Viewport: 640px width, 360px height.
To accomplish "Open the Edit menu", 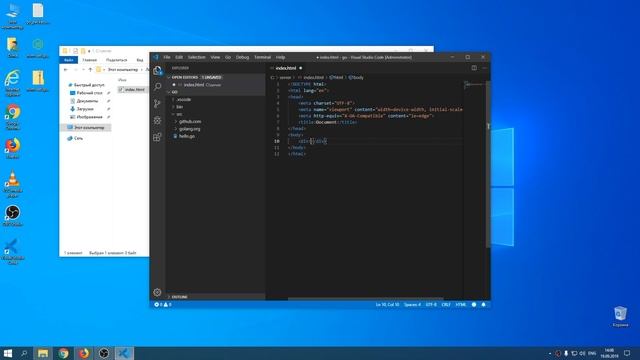I will [x=179, y=57].
